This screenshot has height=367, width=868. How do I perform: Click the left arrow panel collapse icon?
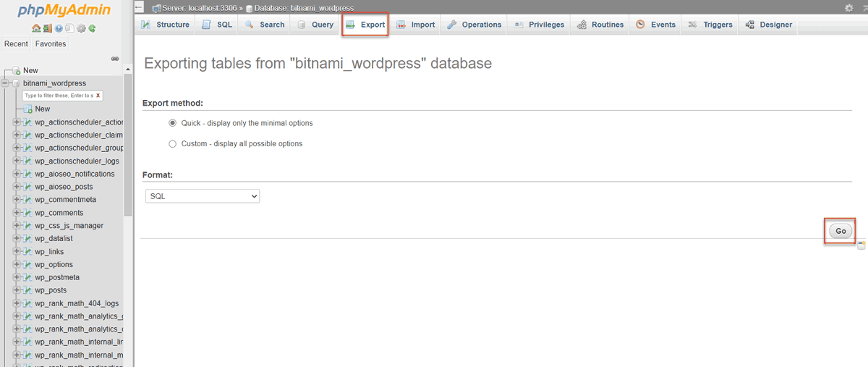point(139,7)
